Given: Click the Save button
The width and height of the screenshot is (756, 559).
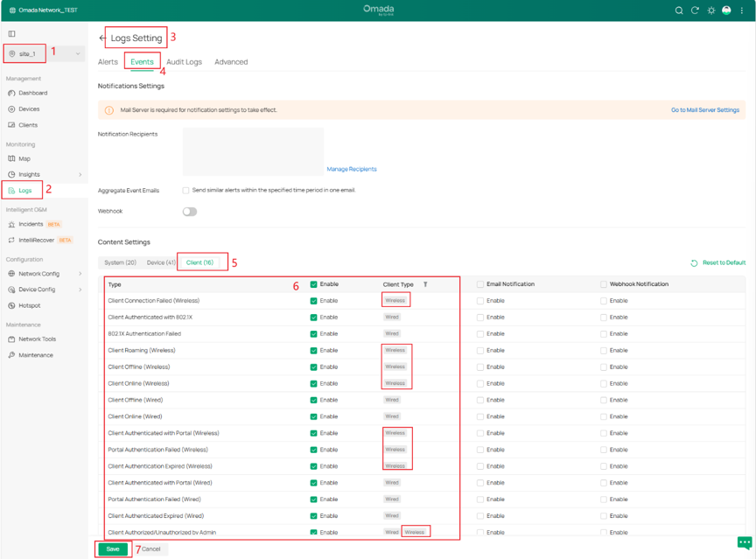Looking at the screenshot, I should [112, 549].
